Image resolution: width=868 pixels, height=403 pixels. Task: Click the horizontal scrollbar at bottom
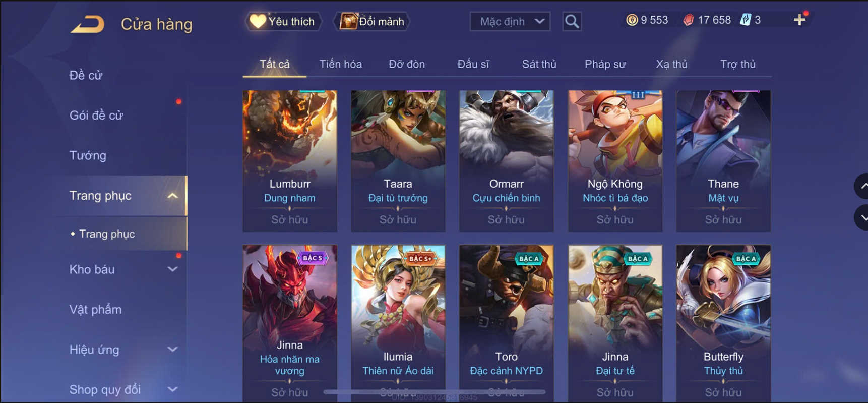[x=435, y=392]
